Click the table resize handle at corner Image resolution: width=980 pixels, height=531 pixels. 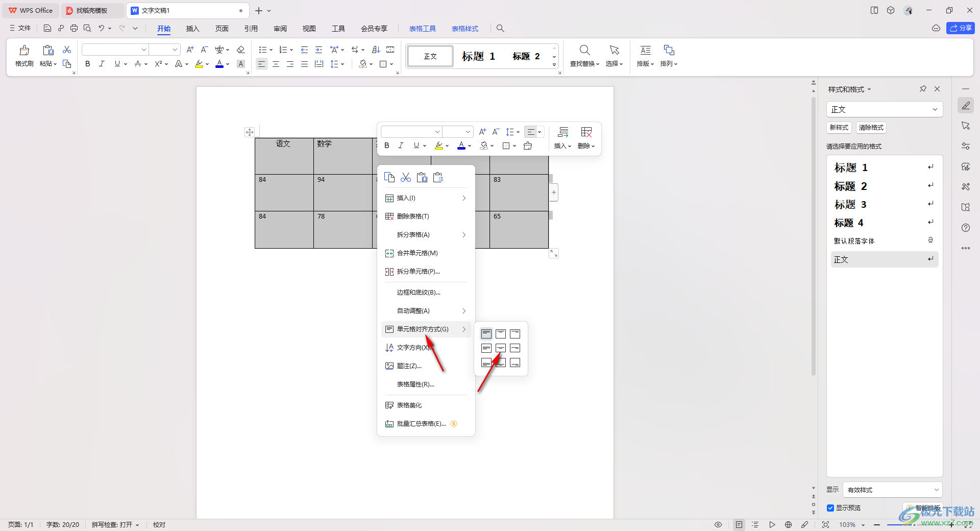[554, 253]
